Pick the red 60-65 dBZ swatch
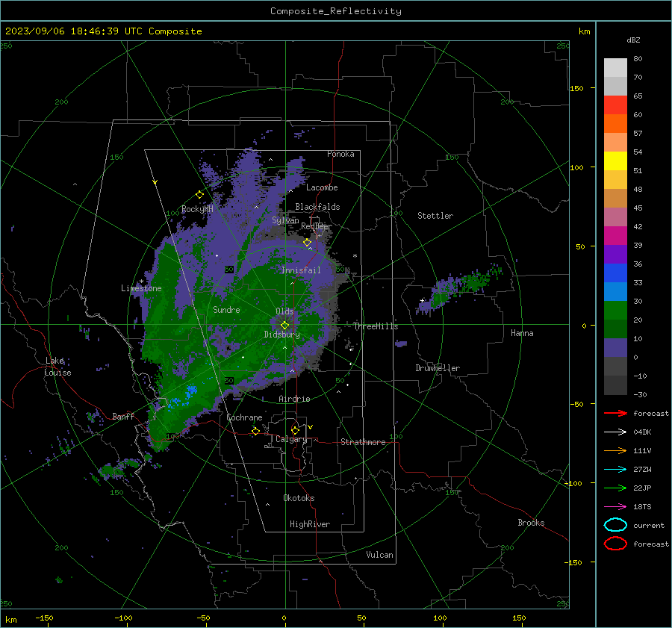 (x=615, y=105)
